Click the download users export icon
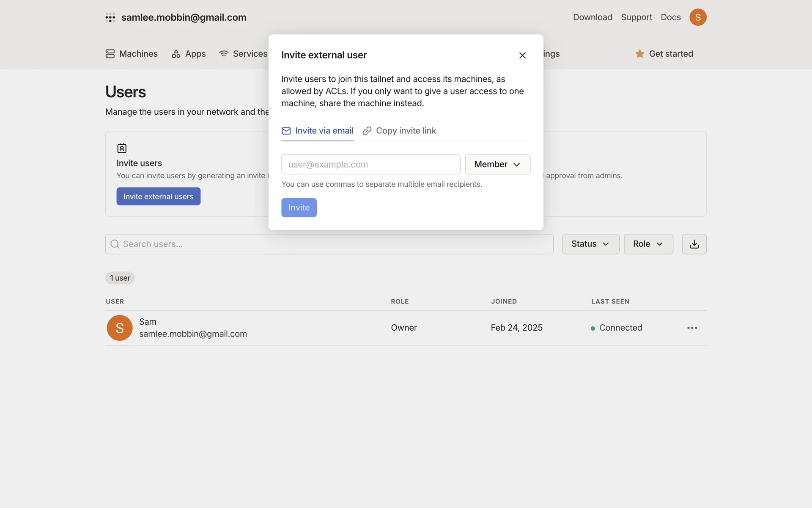 click(x=694, y=244)
